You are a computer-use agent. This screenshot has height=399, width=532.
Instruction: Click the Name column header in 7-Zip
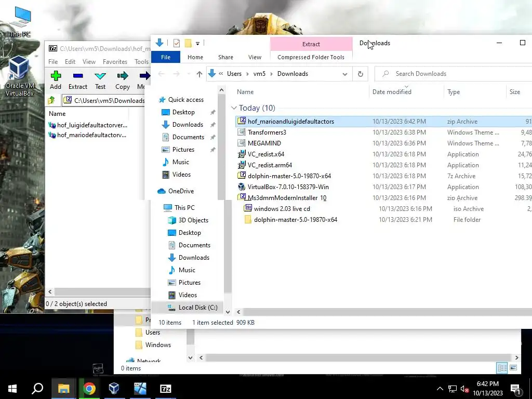(57, 114)
